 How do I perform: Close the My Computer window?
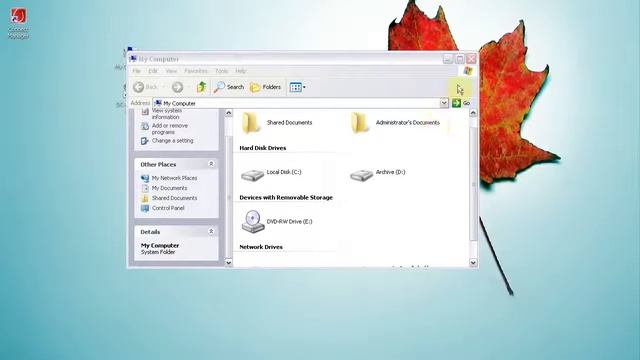[471, 59]
